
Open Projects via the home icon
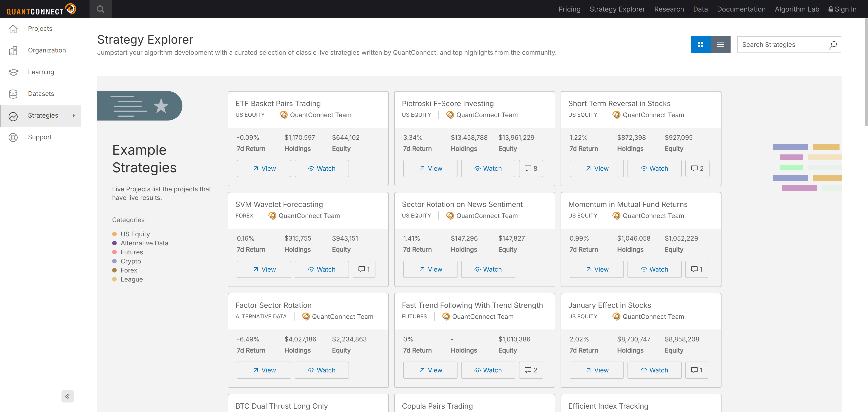[13, 29]
